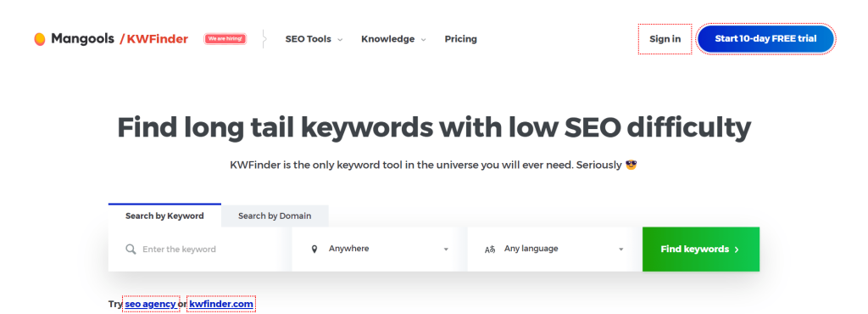This screenshot has height=314, width=868.
Task: Click the magnifying glass search icon
Action: pyautogui.click(x=131, y=250)
